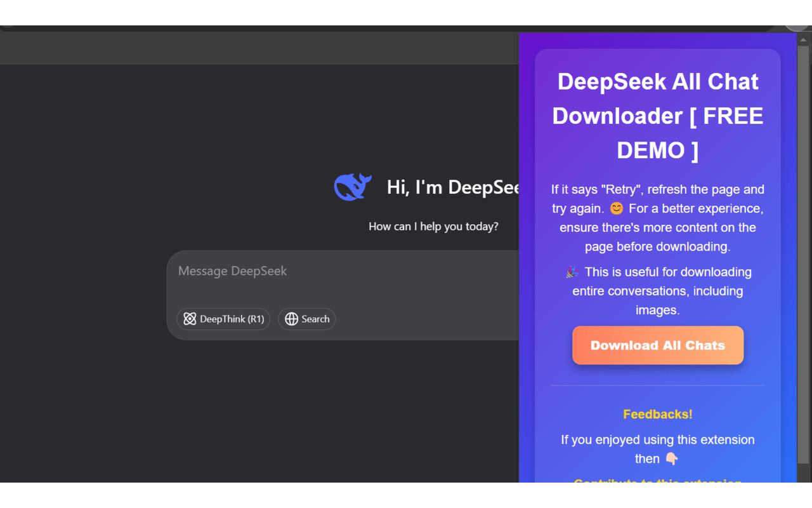Enable DeepThink (R1) mode
Screen dimensions: 812x508
tap(223, 319)
